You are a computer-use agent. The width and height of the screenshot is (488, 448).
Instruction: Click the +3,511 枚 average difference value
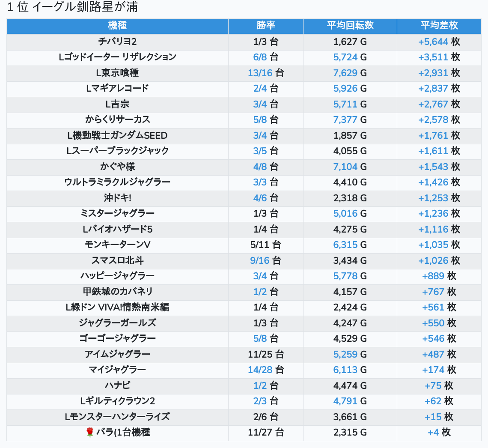tap(439, 57)
